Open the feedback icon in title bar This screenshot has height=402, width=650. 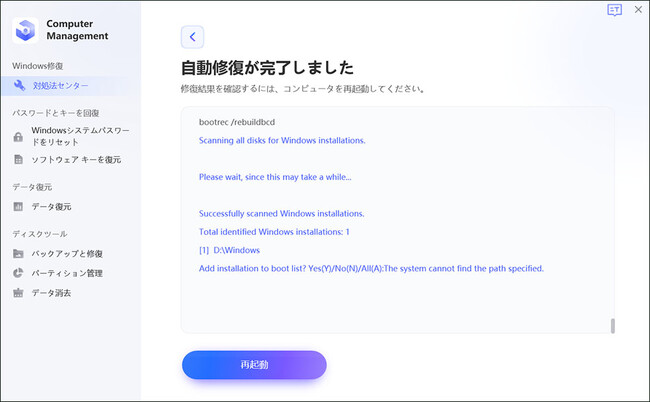(614, 10)
